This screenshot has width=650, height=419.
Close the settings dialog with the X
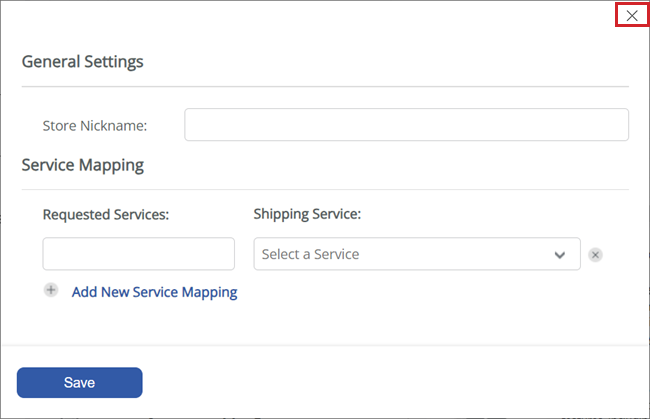632,16
